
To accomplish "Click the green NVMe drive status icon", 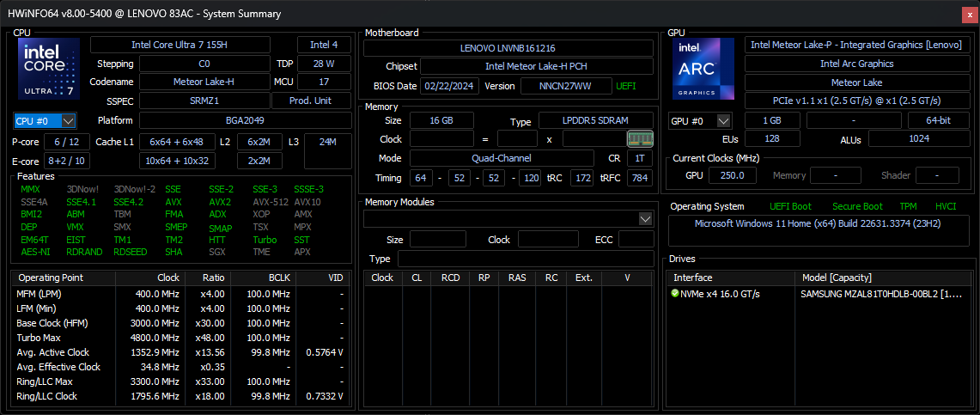I will [675, 294].
